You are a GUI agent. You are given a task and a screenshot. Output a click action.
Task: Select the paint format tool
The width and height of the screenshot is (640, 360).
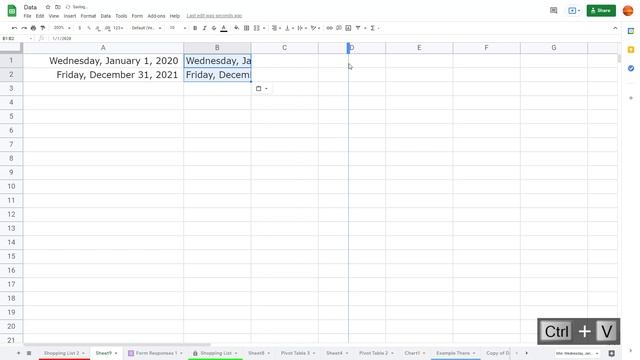[42, 28]
